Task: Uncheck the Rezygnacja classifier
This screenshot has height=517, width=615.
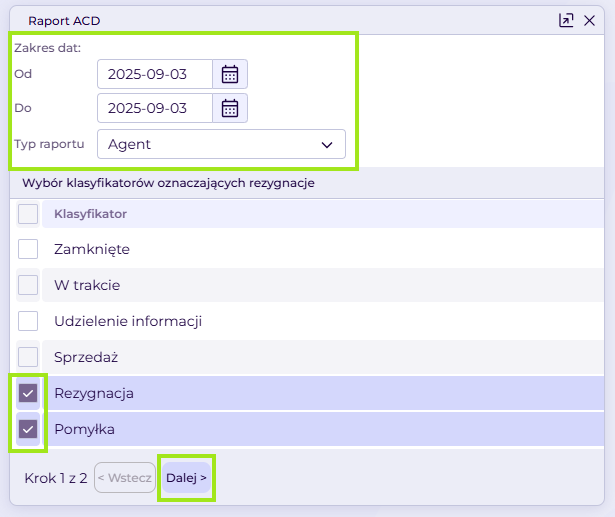Action: tap(28, 393)
